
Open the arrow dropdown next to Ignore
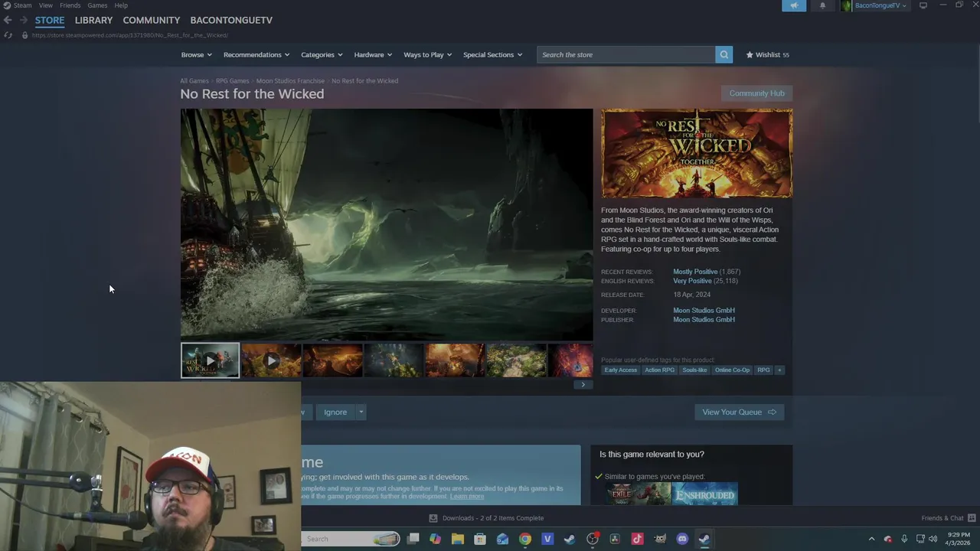click(361, 412)
